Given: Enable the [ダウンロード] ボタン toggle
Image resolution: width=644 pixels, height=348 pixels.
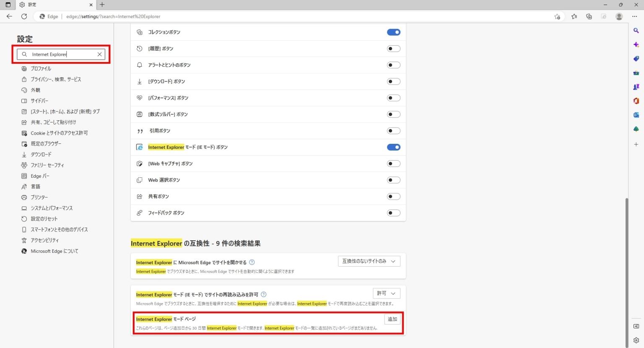Looking at the screenshot, I should (x=393, y=81).
